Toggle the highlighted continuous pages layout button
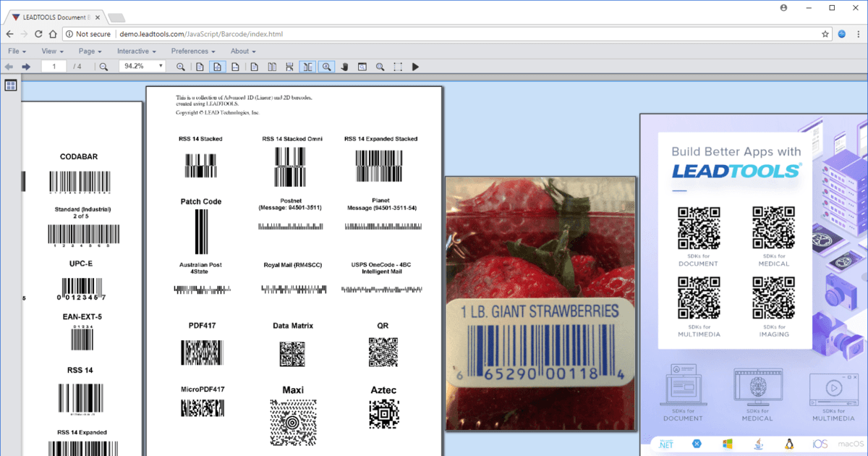The height and width of the screenshot is (456, 868). tap(308, 67)
